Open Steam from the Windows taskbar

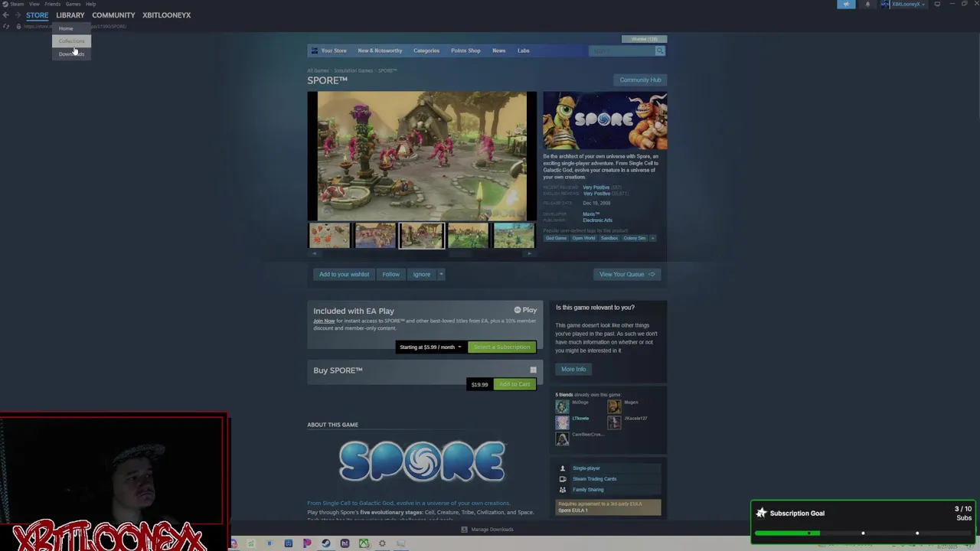[325, 543]
